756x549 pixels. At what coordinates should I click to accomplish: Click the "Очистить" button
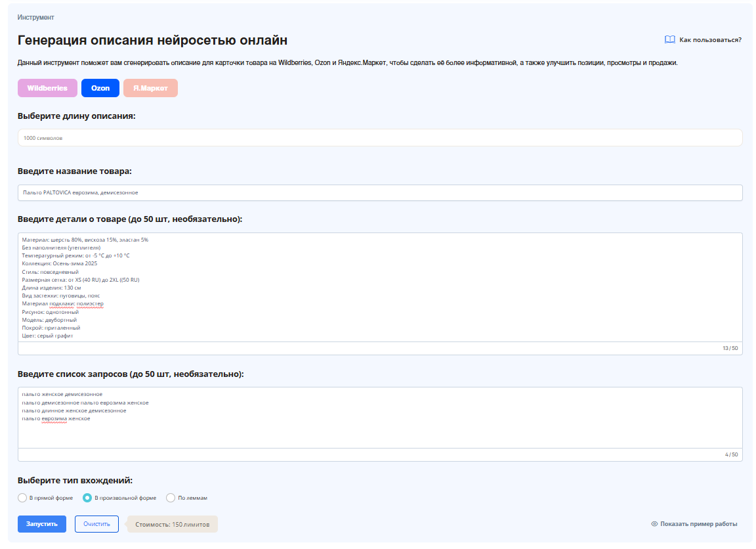(96, 524)
